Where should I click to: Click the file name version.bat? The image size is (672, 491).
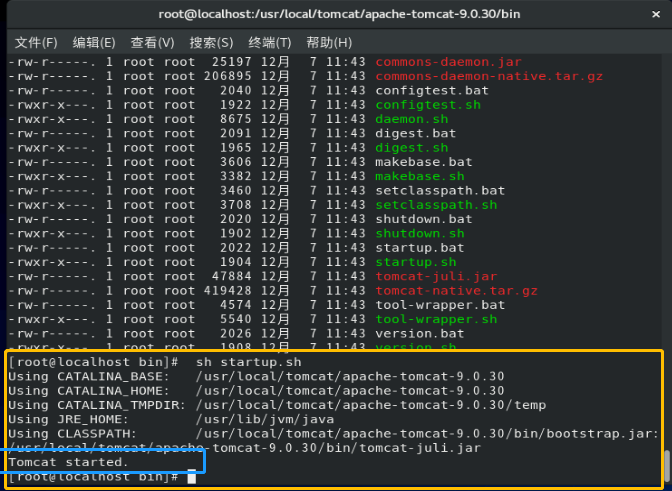[x=420, y=333]
